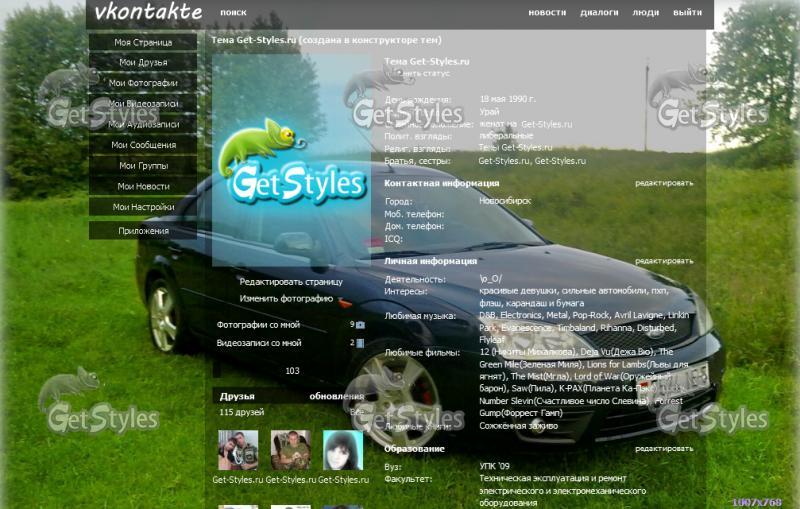Click город Новосибирск link
This screenshot has height=509, width=800.
tap(505, 201)
